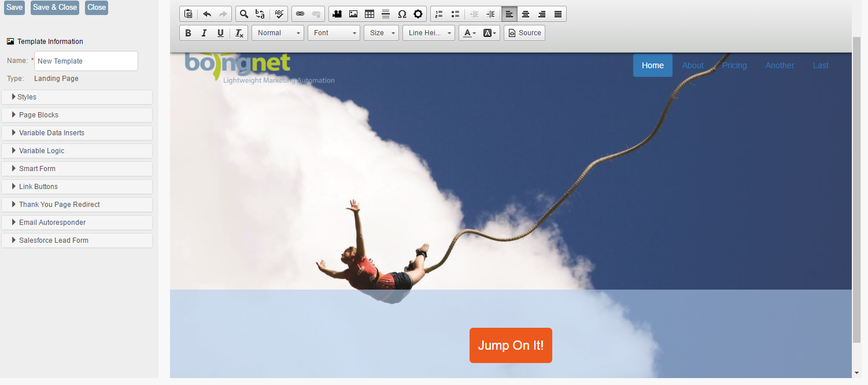Click the template Name input field
The image size is (868, 385).
pos(86,61)
